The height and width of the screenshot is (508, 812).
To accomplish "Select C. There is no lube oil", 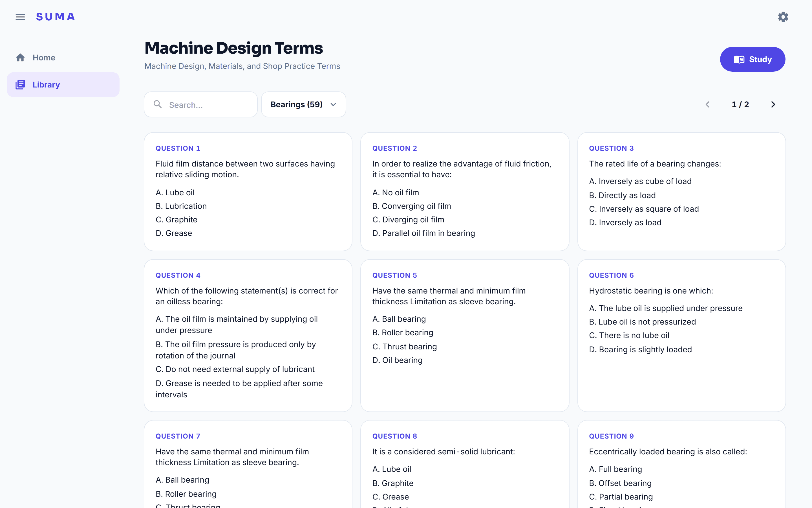I will click(629, 335).
